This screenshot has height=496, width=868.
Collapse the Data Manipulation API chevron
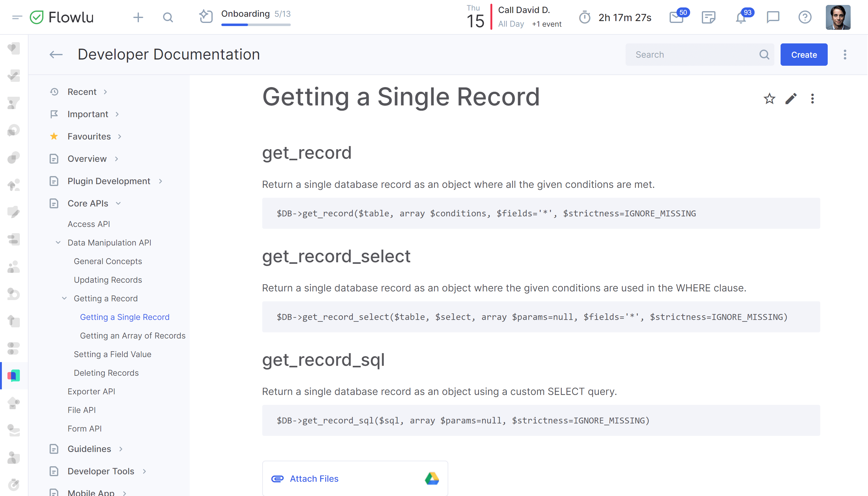pyautogui.click(x=58, y=242)
